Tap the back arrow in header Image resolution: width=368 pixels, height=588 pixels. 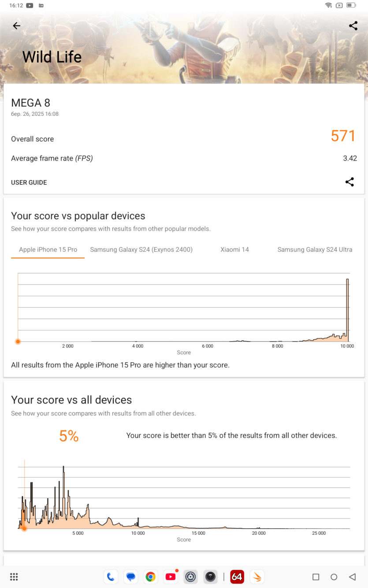pyautogui.click(x=16, y=26)
